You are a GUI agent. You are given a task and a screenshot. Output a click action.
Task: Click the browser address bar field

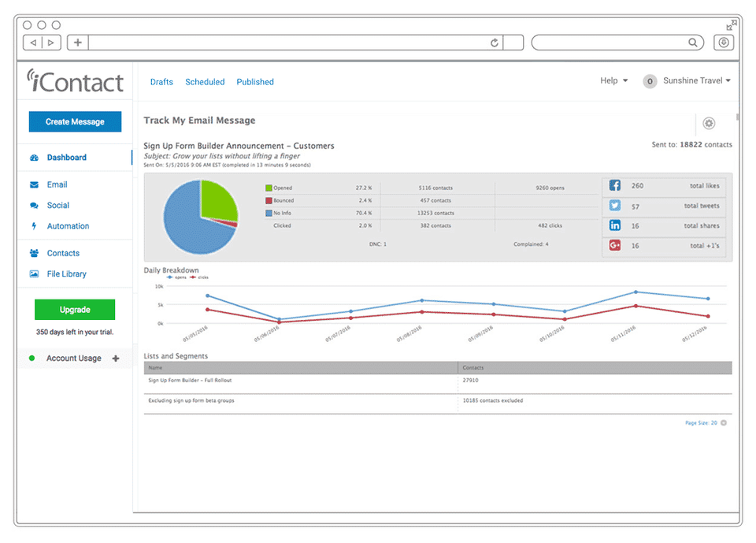click(x=291, y=43)
